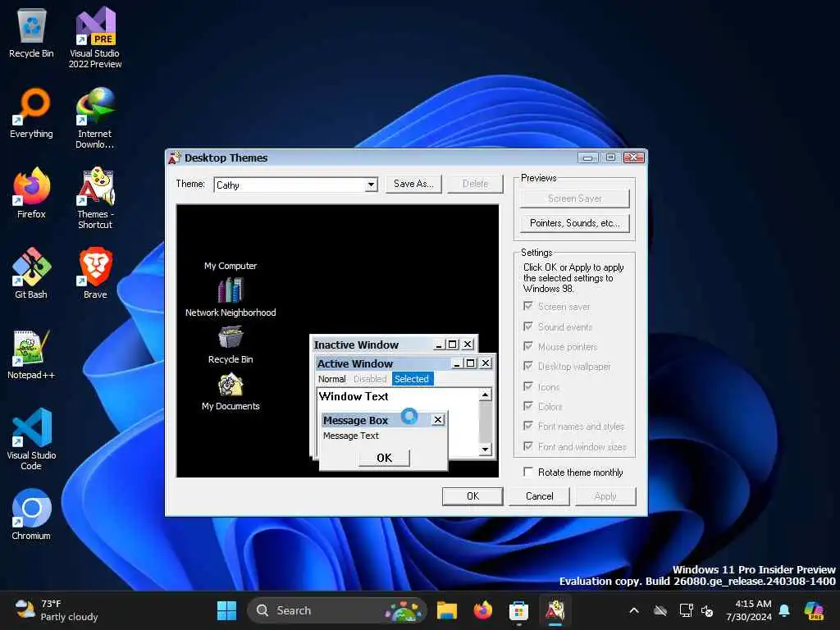Toggle the Mouse pointers checkbox
The width and height of the screenshot is (840, 630).
click(x=528, y=346)
